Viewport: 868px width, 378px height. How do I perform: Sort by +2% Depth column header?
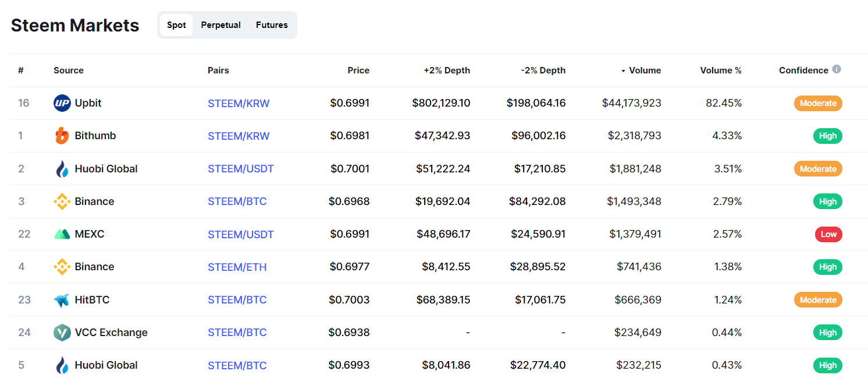coord(447,70)
